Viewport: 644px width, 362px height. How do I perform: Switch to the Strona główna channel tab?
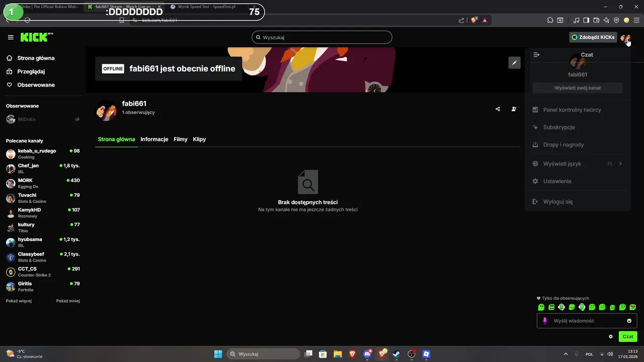[116, 139]
